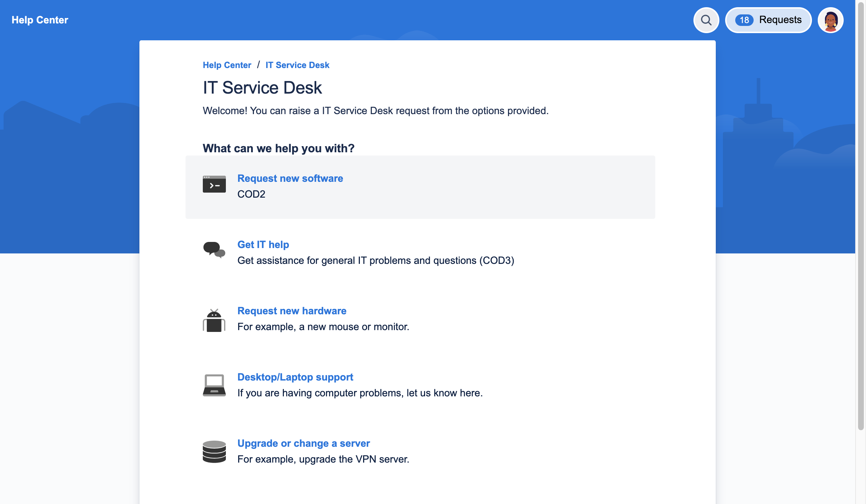Open Request new software COD2 form
Image resolution: width=866 pixels, height=504 pixels.
click(x=290, y=178)
